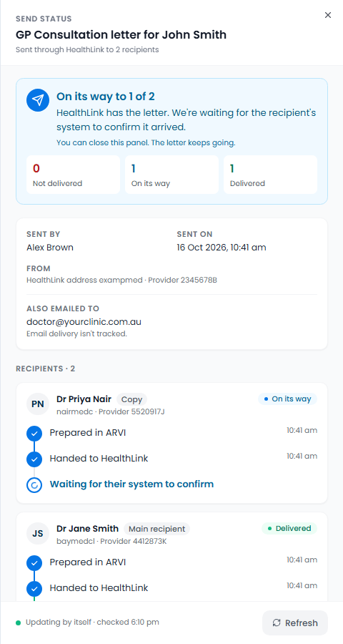Click the name Dr Priya Nair
The width and height of the screenshot is (343, 644).
pos(84,399)
